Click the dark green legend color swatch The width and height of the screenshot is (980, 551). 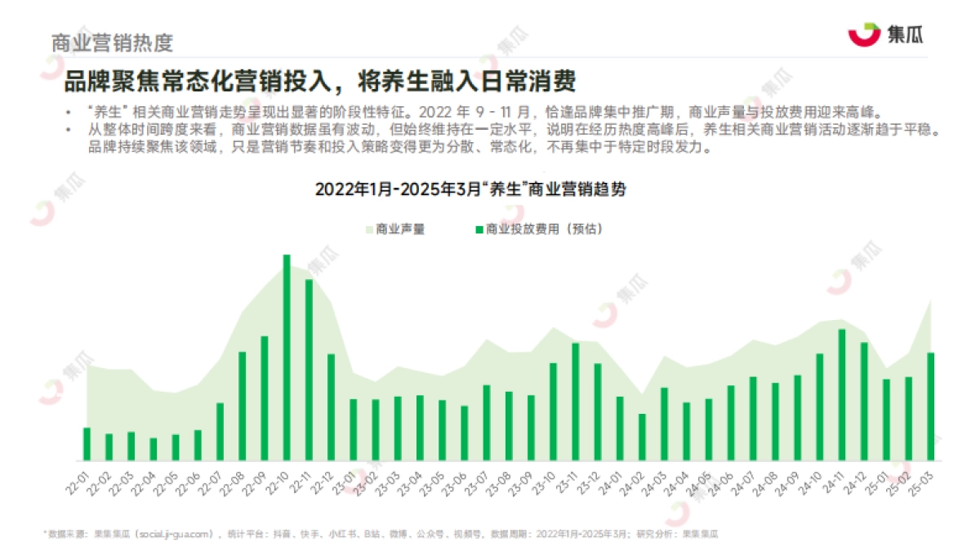pyautogui.click(x=480, y=229)
